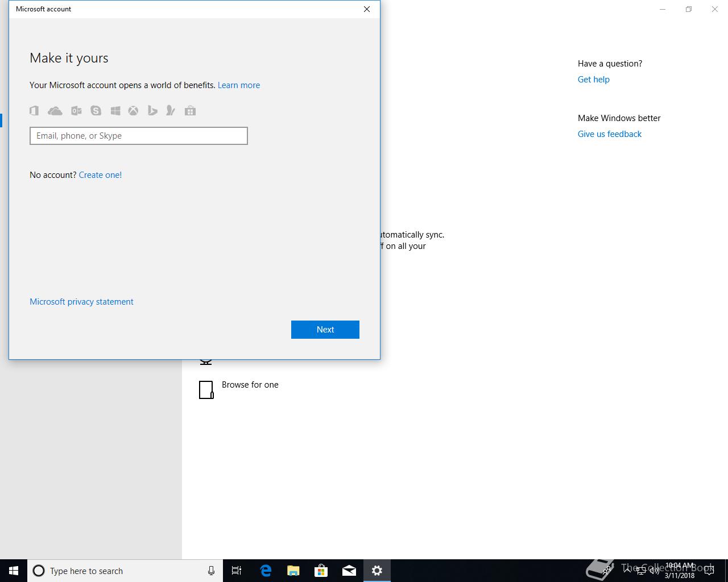Click the Xbox icon in the services row

(133, 111)
